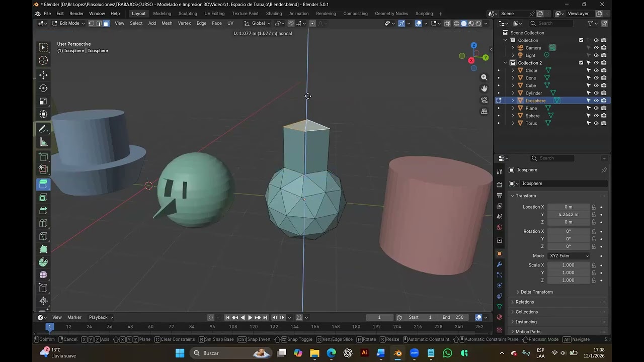Hide the Cone object in viewport
Image resolution: width=644 pixels, height=362 pixels.
click(596, 78)
